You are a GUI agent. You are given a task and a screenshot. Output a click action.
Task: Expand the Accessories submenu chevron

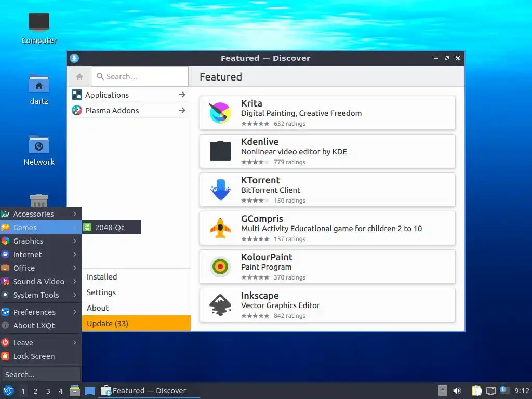point(75,214)
